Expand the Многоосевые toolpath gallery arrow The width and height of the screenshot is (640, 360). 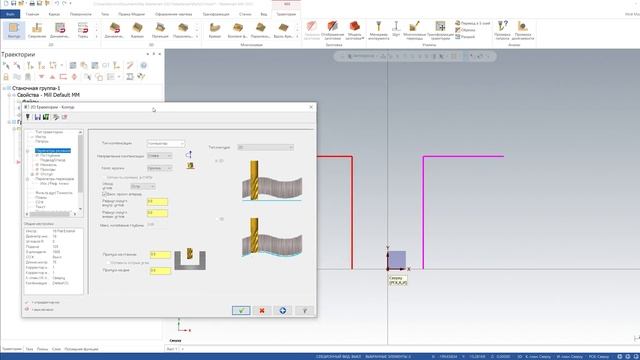(297, 37)
